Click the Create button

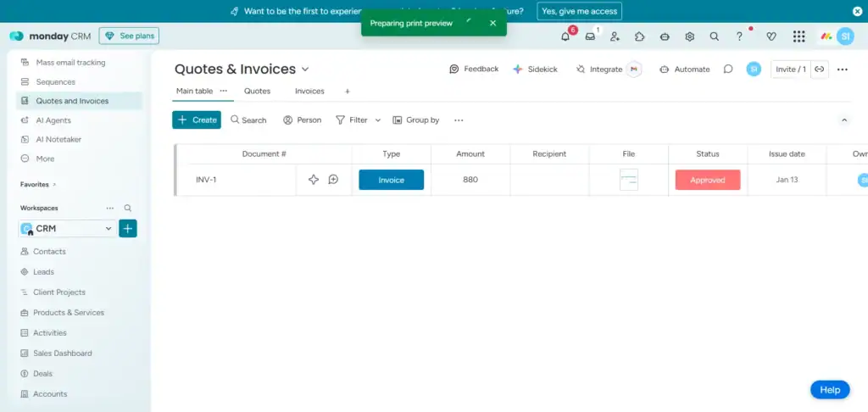(197, 120)
